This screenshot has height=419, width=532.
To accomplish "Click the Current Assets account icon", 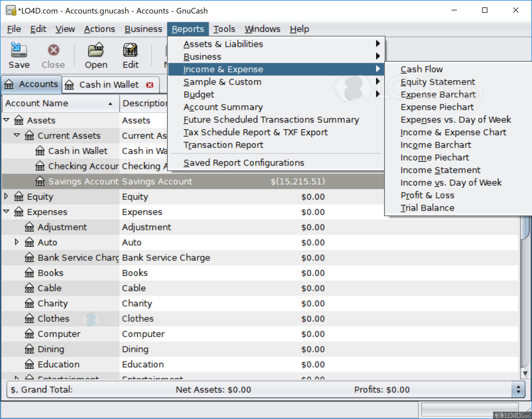I will pyautogui.click(x=29, y=136).
